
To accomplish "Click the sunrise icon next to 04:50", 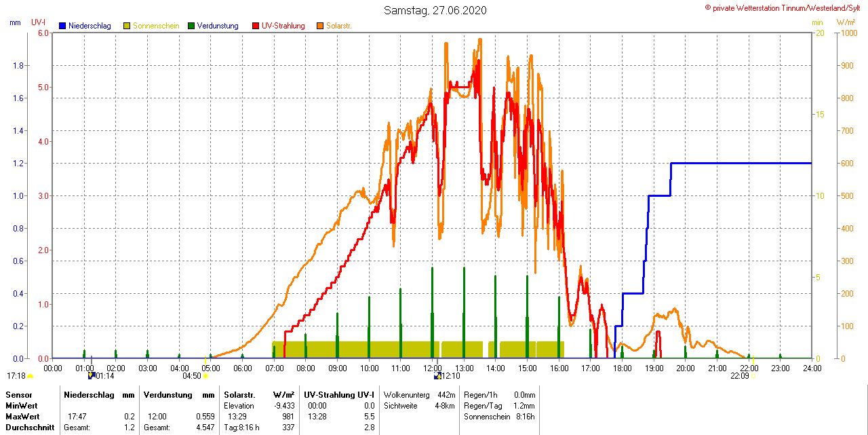I will click(205, 376).
